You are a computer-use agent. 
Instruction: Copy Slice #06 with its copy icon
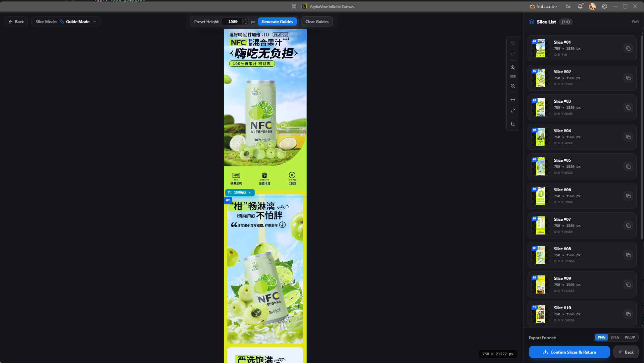click(x=628, y=196)
